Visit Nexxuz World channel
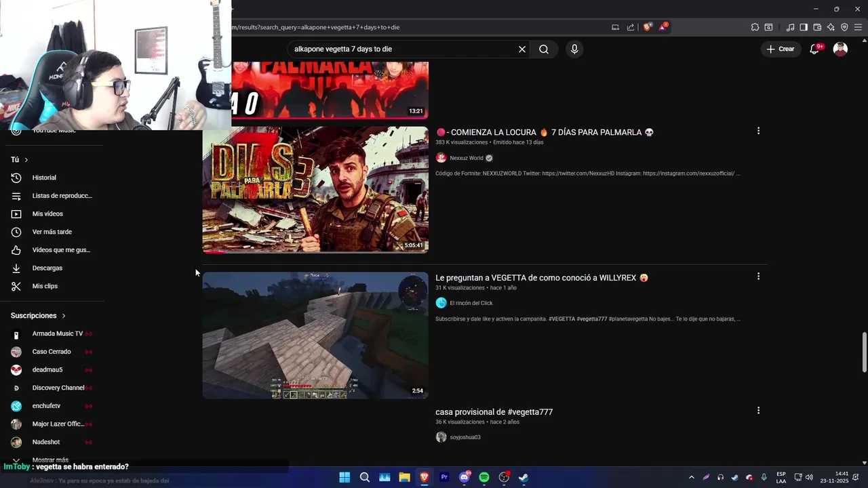This screenshot has width=868, height=488. pyautogui.click(x=467, y=158)
